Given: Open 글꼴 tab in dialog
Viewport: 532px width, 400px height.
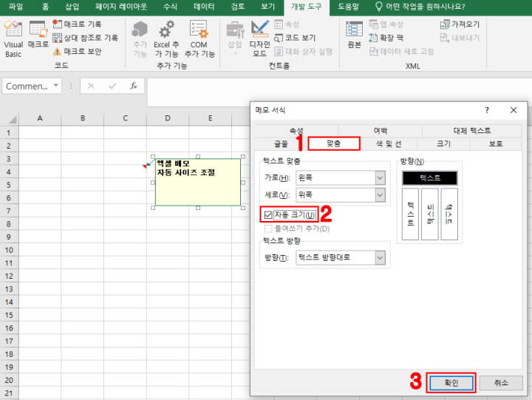Looking at the screenshot, I should click(x=281, y=144).
